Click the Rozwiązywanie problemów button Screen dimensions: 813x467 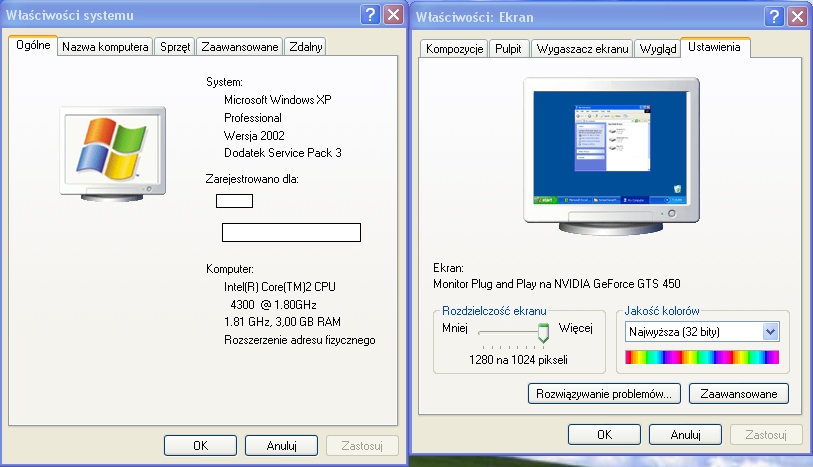[x=604, y=394]
